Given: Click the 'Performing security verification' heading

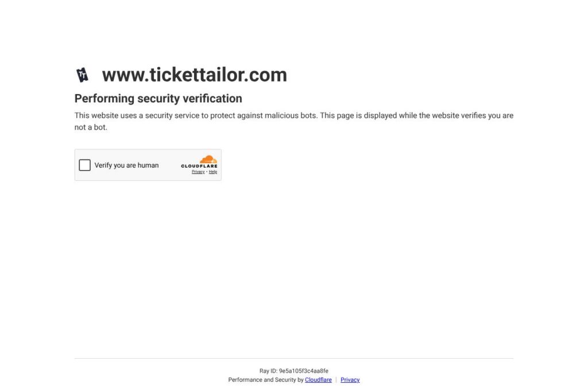Looking at the screenshot, I should (158, 99).
